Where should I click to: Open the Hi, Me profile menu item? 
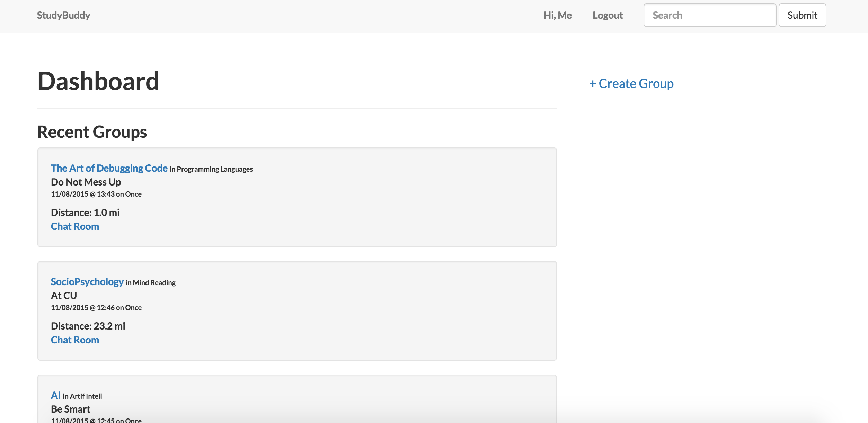coord(557,15)
